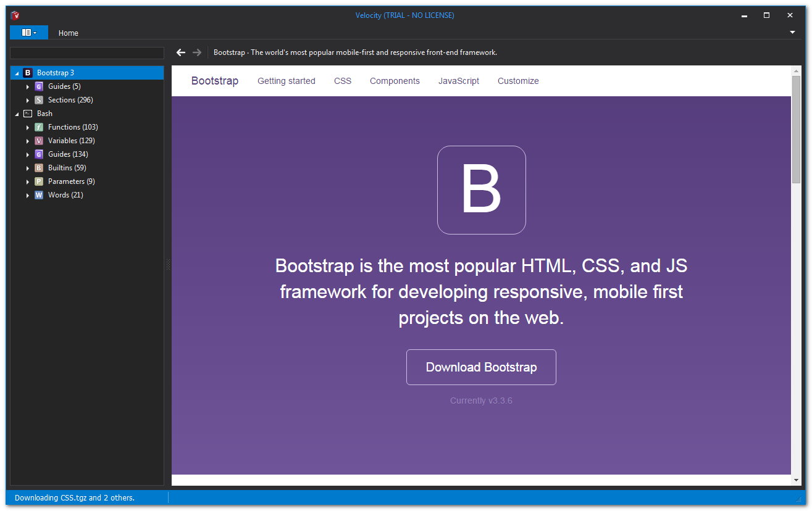The width and height of the screenshot is (812, 511).
Task: Expand Guides (134) under Bash
Action: point(28,155)
